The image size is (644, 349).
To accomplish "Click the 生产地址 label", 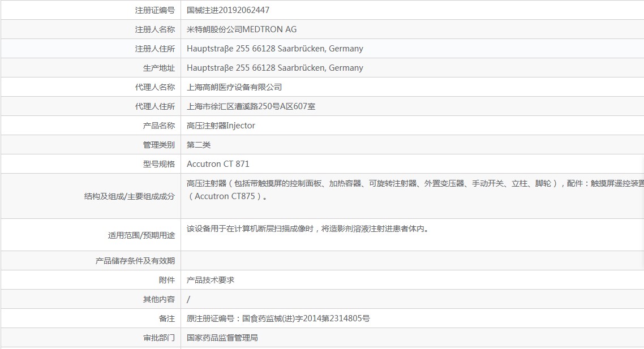I will 159,68.
